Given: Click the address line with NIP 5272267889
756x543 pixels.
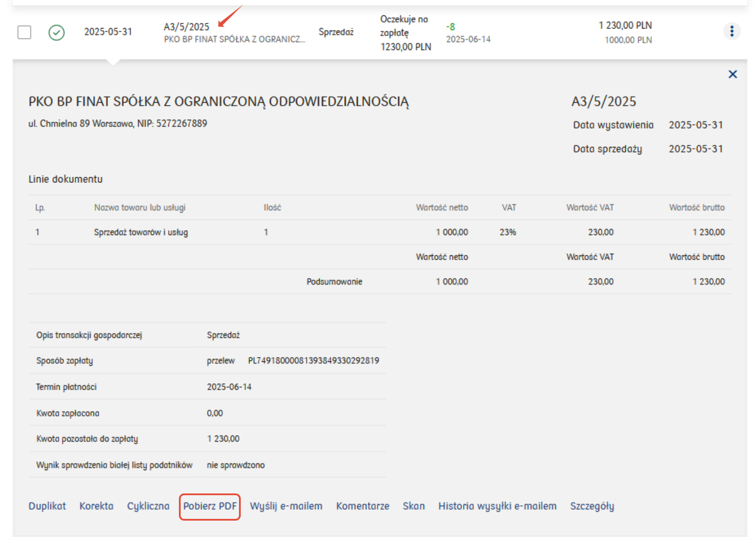Looking at the screenshot, I should point(118,124).
